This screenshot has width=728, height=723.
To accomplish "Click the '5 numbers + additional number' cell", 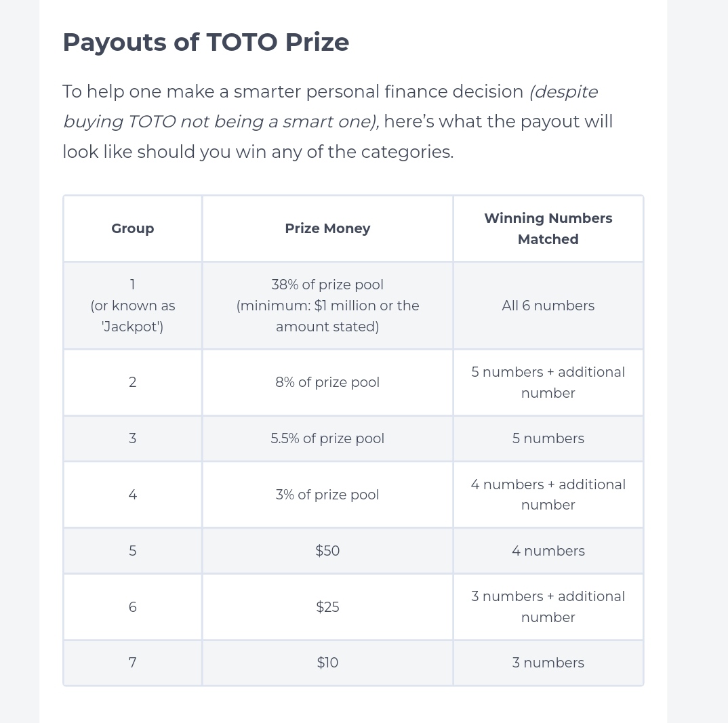I will coord(548,382).
